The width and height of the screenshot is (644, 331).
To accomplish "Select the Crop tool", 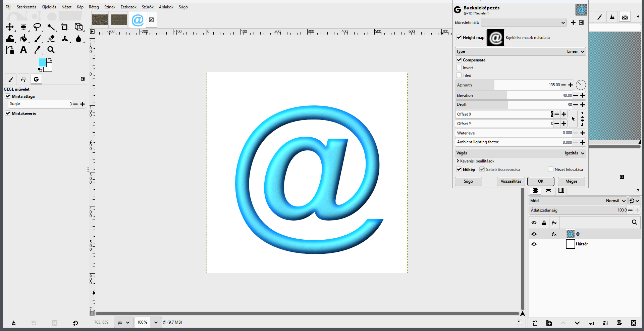I will click(64, 27).
